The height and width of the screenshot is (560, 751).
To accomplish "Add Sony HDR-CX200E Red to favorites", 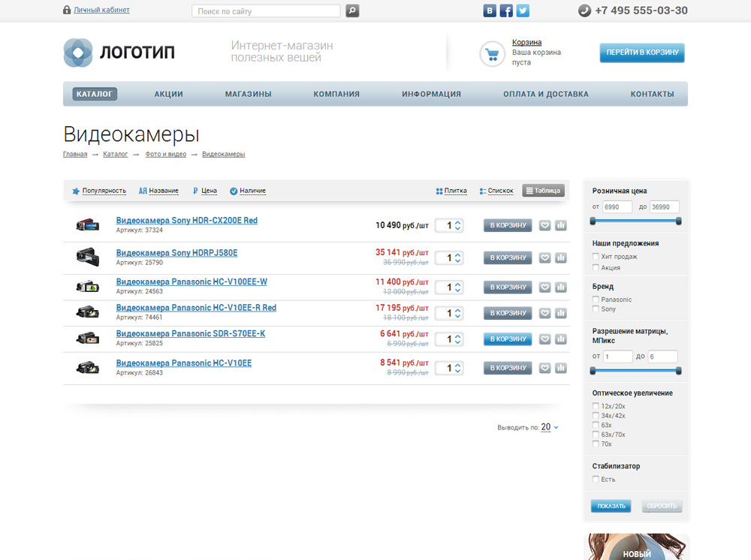I will click(544, 225).
